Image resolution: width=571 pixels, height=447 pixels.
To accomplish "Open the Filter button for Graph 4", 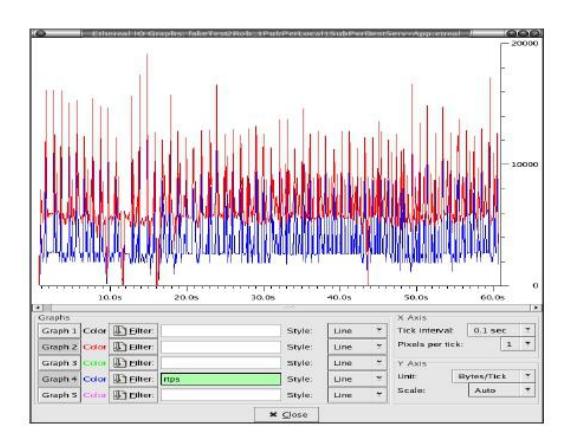I will (133, 379).
